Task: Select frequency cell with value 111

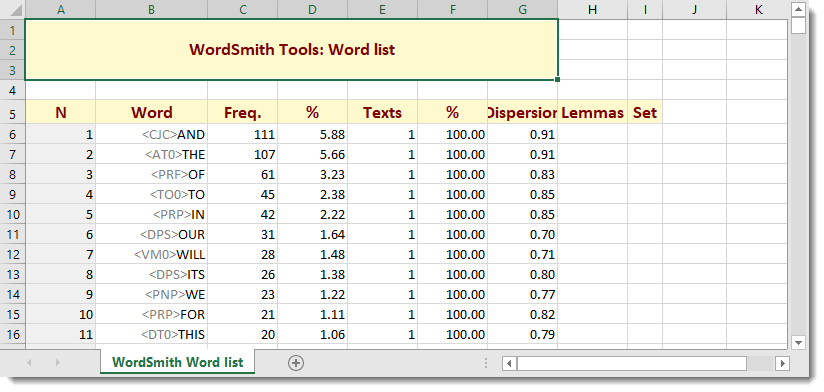Action: click(242, 135)
